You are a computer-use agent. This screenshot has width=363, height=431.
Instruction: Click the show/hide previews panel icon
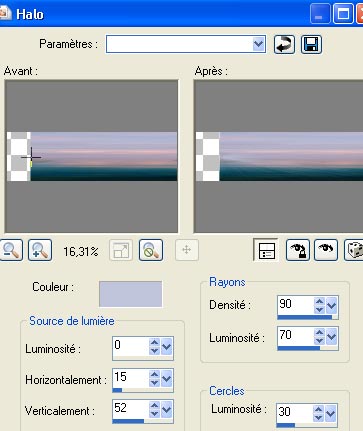pos(266,250)
